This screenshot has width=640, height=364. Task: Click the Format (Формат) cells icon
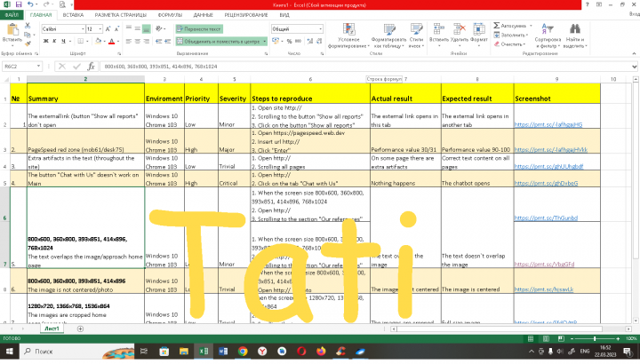(x=479, y=29)
